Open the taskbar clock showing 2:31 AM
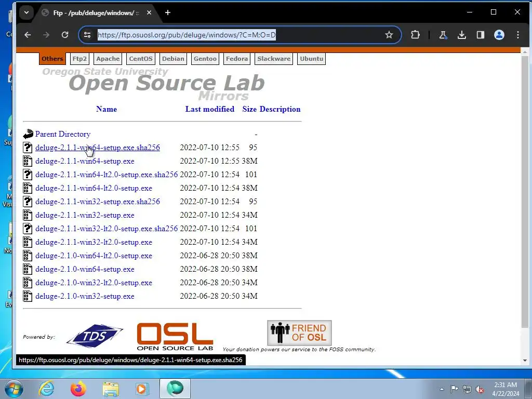532x399 pixels. (506, 389)
